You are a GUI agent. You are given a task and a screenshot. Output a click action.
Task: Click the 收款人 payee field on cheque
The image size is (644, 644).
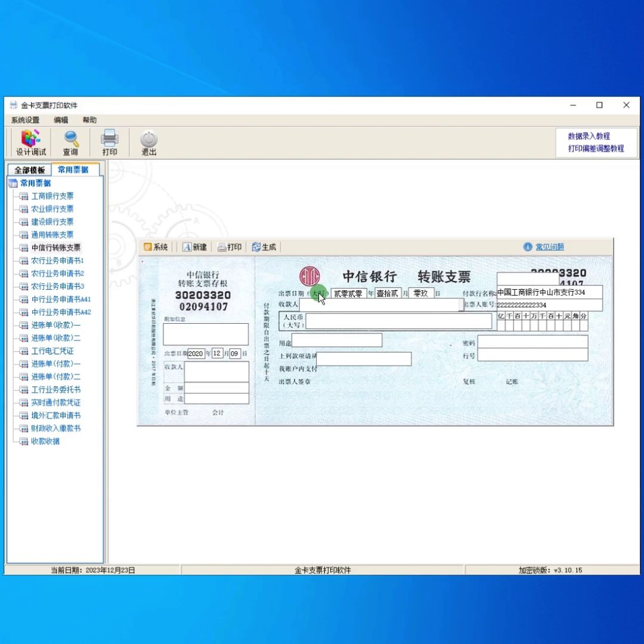(382, 305)
